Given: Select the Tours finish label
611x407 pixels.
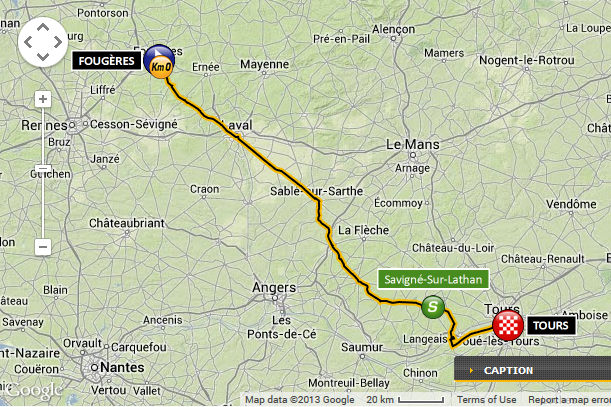Looking at the screenshot, I should (x=551, y=325).
